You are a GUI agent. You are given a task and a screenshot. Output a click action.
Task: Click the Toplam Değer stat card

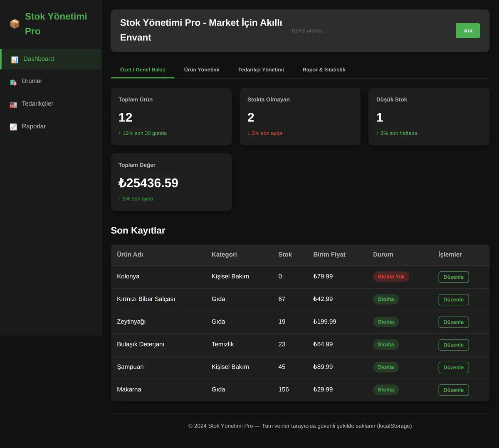click(171, 182)
